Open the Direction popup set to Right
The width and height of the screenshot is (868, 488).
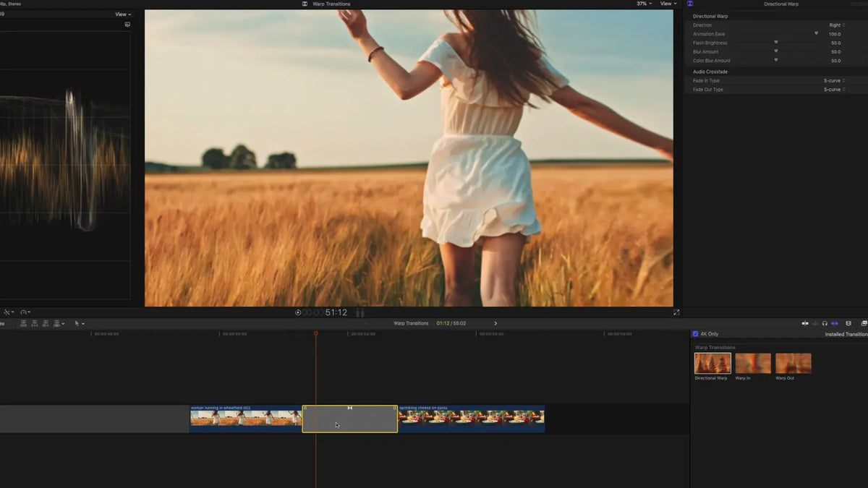(837, 25)
